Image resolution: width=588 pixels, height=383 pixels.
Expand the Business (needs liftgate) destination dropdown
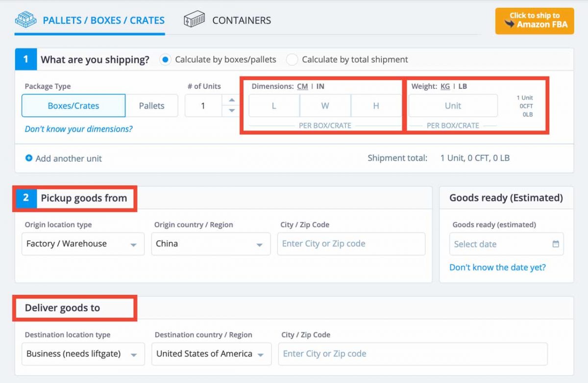pyautogui.click(x=82, y=354)
